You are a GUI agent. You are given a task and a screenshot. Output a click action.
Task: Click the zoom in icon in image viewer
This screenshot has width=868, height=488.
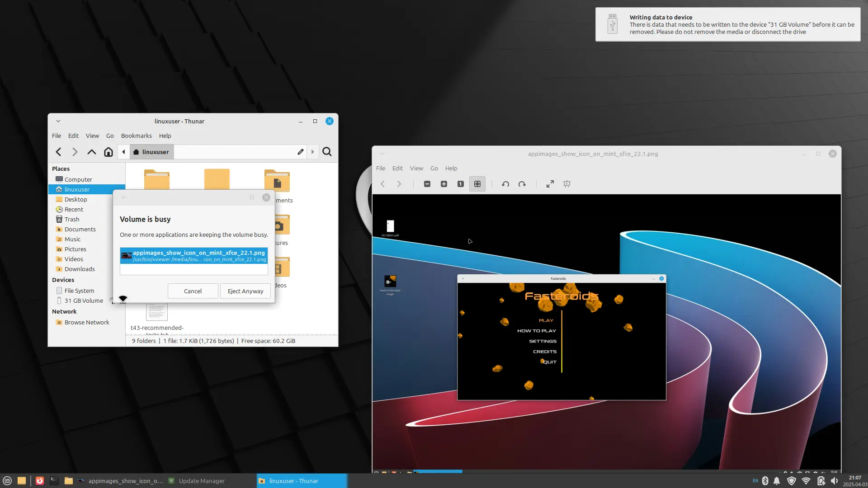443,184
